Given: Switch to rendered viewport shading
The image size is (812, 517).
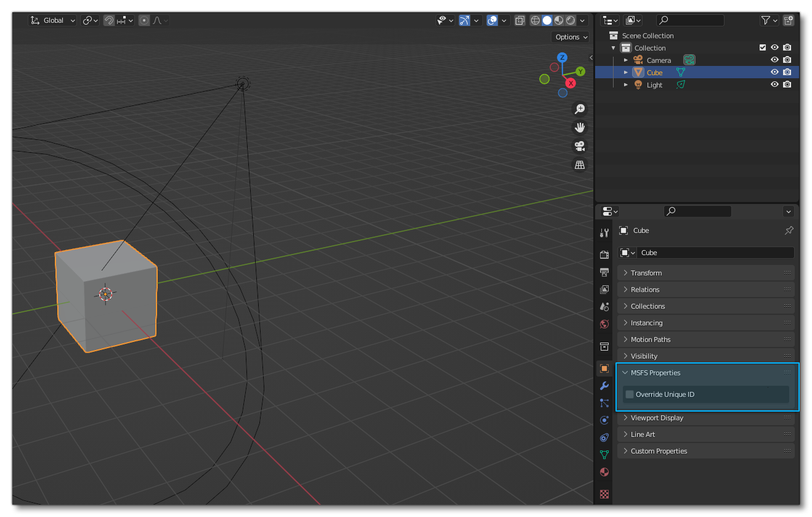Looking at the screenshot, I should 570,20.
